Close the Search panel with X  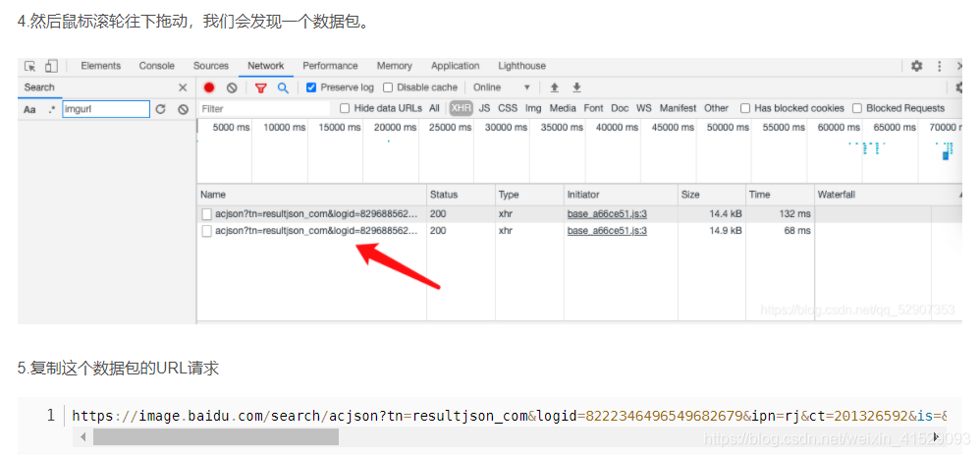(x=183, y=87)
